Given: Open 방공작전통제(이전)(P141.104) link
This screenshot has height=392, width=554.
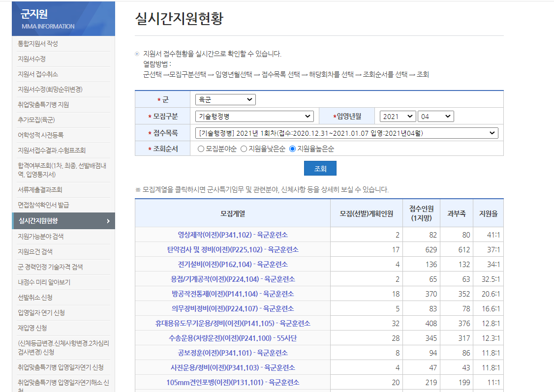Looking at the screenshot, I should (233, 294).
